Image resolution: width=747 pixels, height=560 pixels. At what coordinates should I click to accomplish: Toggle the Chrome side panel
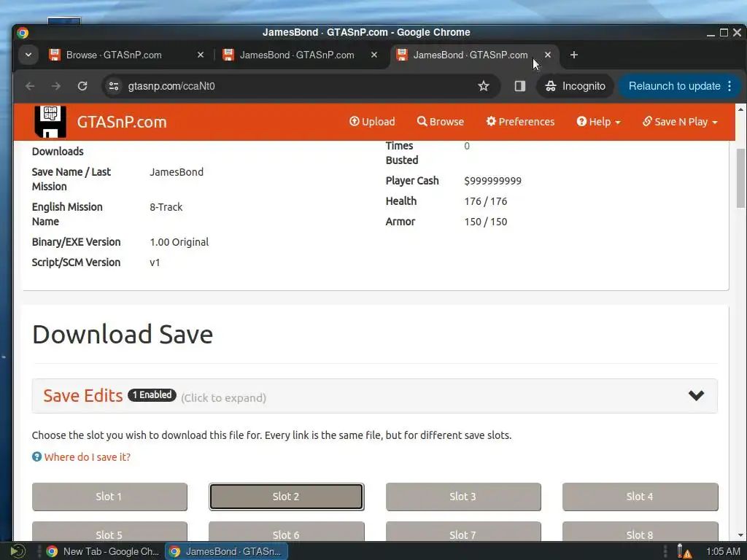[519, 86]
